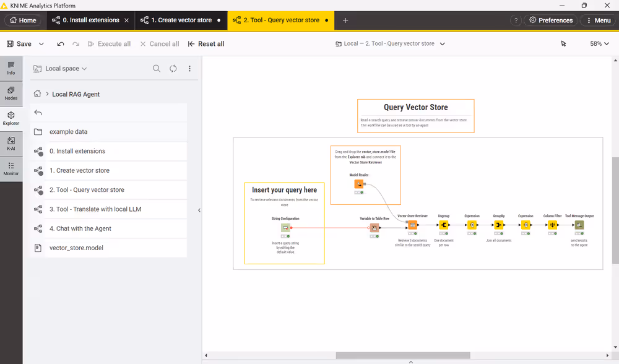Search the Local space explorer
Viewport: 619px width, 364px height.
click(x=157, y=69)
